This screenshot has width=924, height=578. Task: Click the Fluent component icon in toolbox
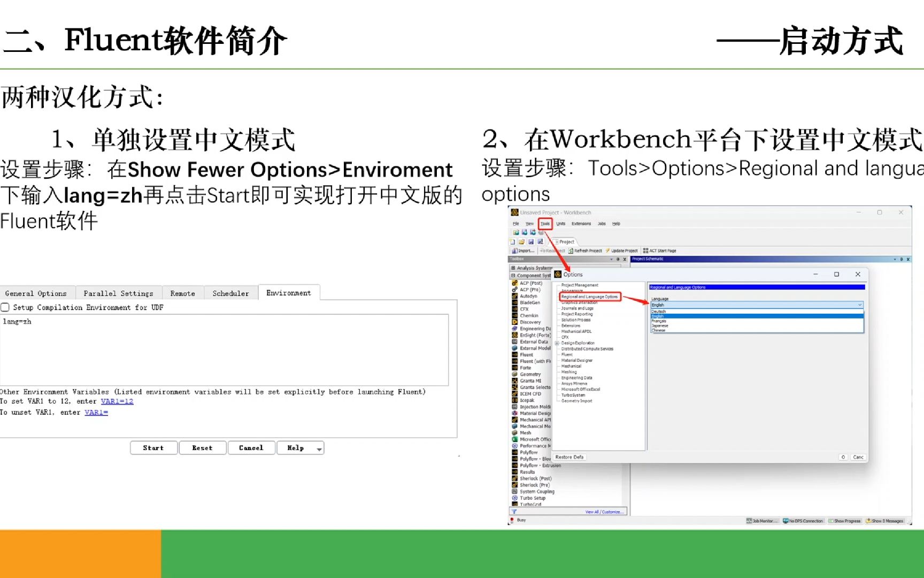515,355
